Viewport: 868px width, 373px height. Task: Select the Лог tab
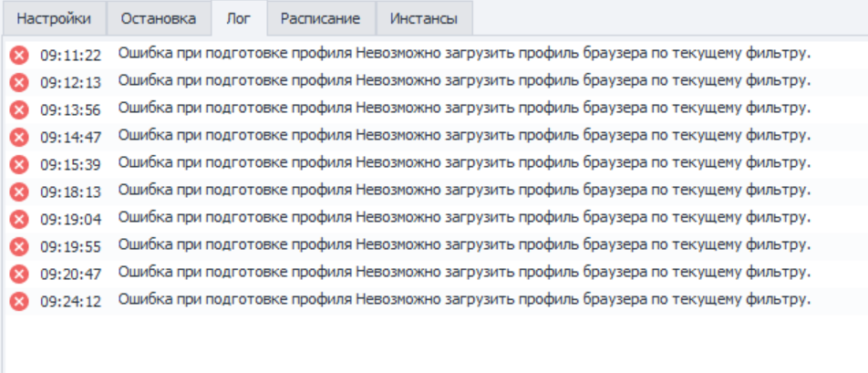click(x=239, y=18)
